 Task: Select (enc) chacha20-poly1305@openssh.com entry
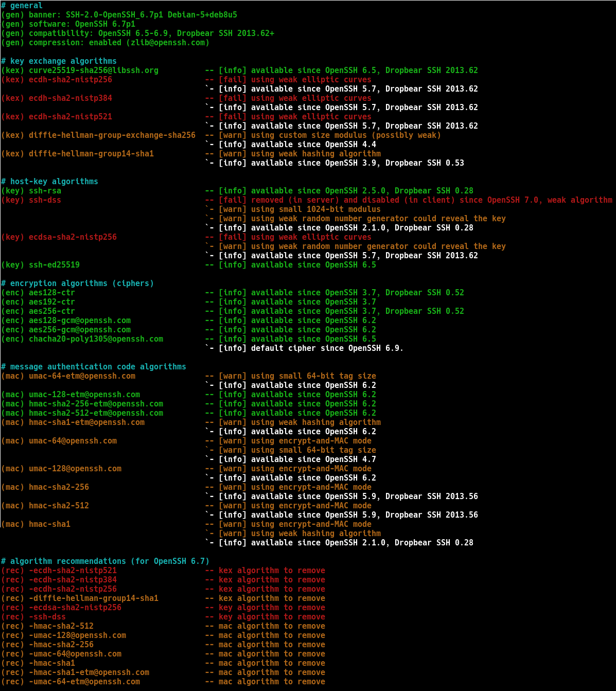coord(82,339)
